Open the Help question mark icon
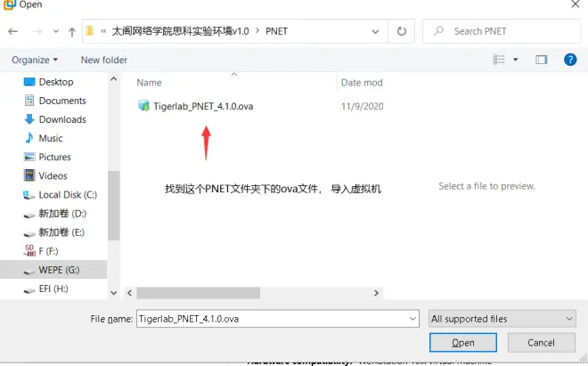 tap(570, 60)
